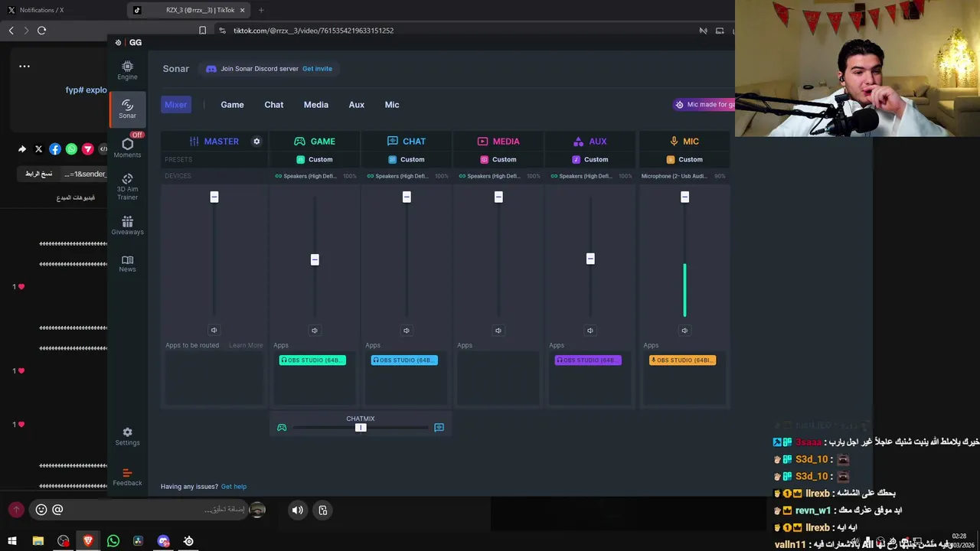
Task: Select OBS Studio app in Mic channel
Action: [683, 360]
